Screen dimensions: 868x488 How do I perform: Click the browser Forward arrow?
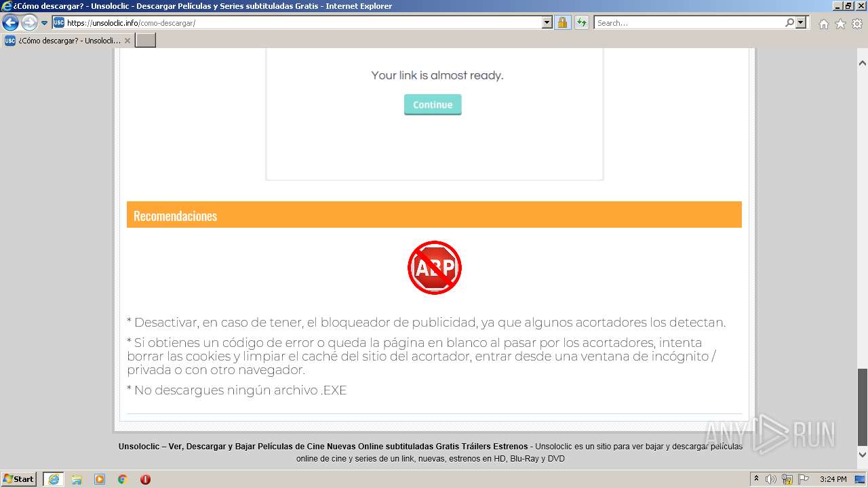[29, 23]
